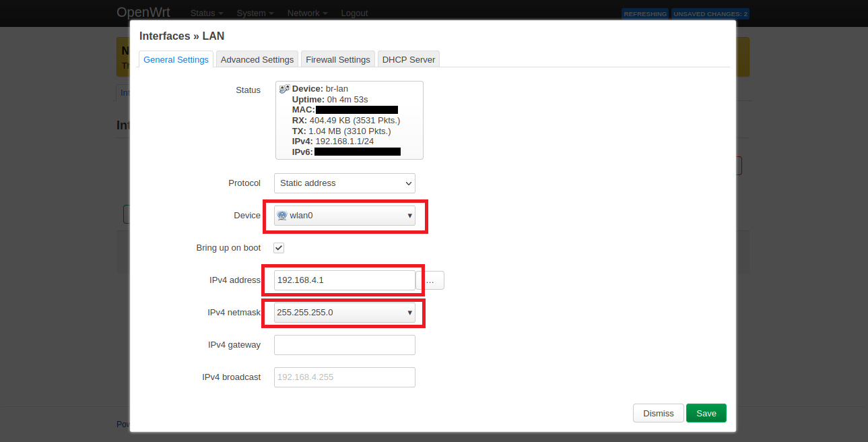
Task: Click the Interfaces » LAN dialog title
Action: coord(182,36)
